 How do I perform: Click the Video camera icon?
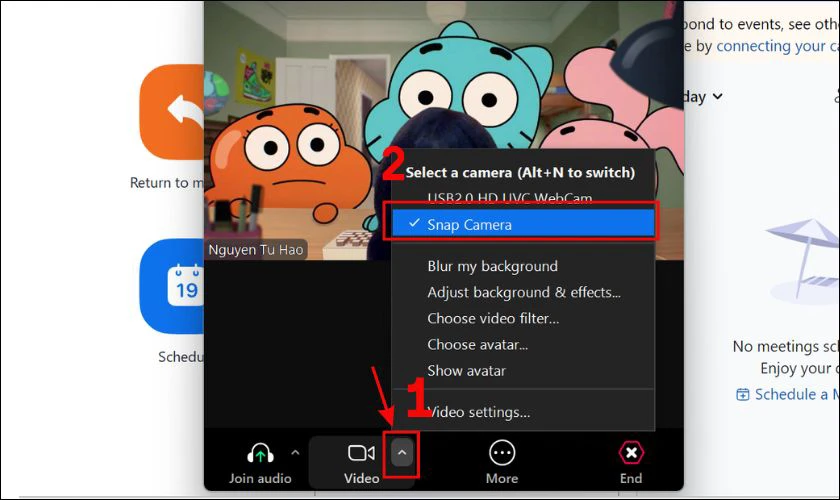362,453
